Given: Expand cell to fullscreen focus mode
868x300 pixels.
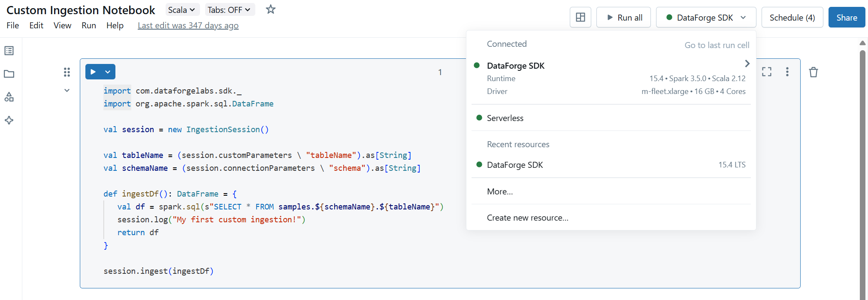Looking at the screenshot, I should tap(767, 72).
